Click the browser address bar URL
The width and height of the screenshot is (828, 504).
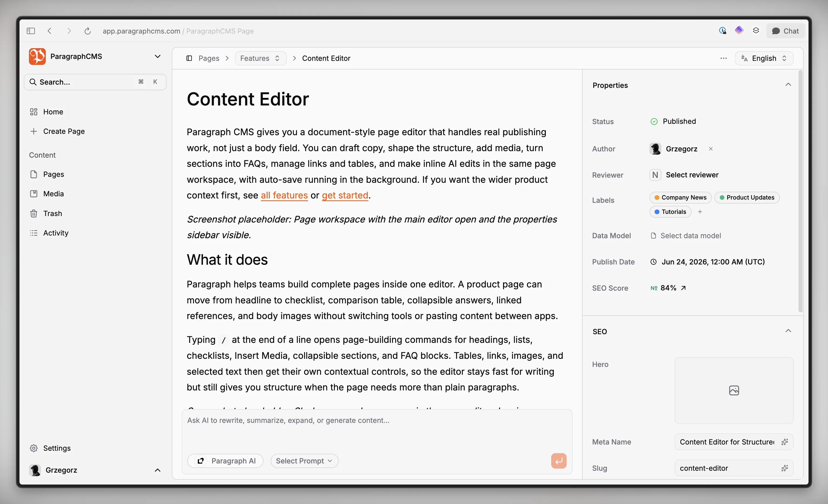[178, 31]
